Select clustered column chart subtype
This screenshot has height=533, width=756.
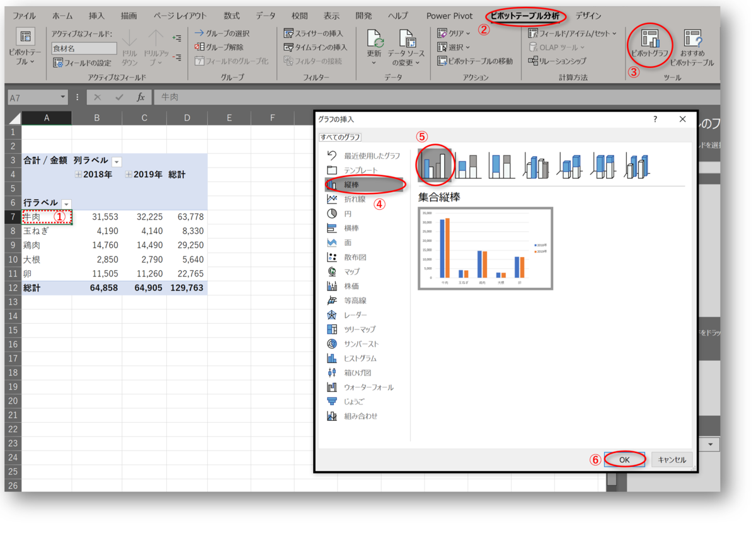435,164
